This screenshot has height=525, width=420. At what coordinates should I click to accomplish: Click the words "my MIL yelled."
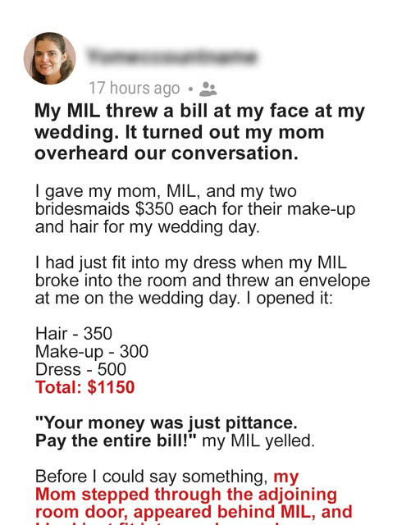pyautogui.click(x=258, y=441)
